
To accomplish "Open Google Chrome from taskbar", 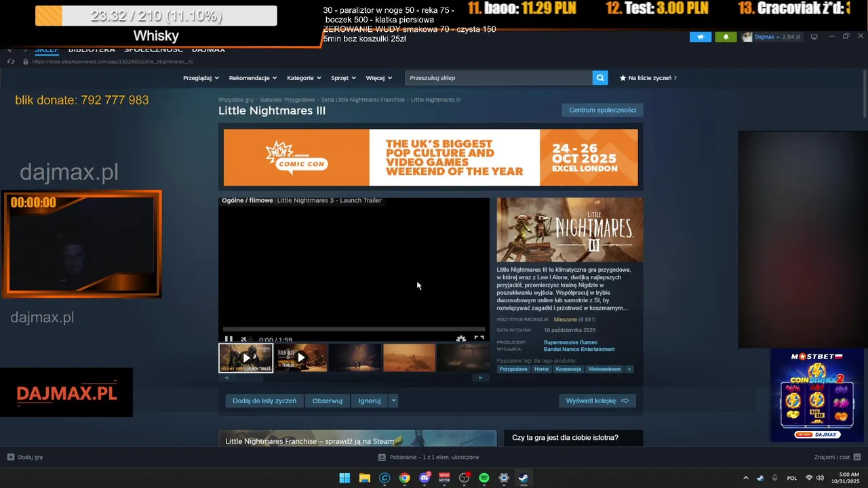I will (x=404, y=478).
